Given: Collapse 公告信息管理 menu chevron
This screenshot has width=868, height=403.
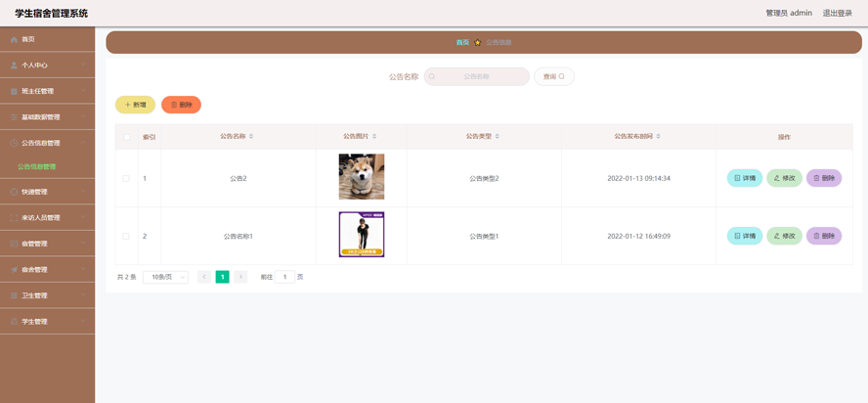Looking at the screenshot, I should [83, 143].
